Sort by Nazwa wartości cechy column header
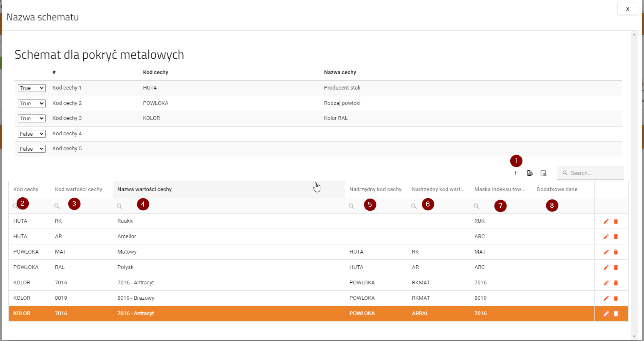644x341 pixels. 145,189
